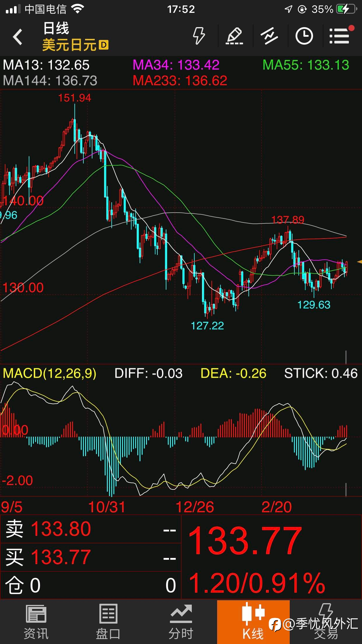Tap the 127.22 low price marker
The image size is (362, 644).
(x=207, y=326)
